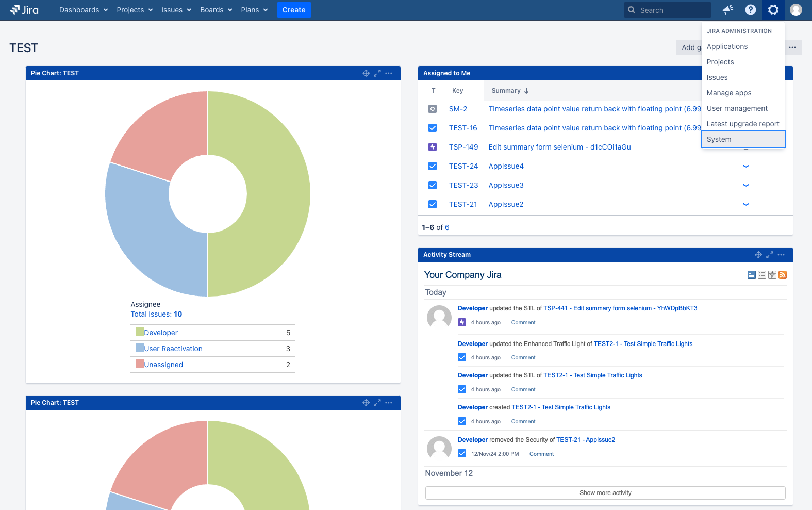Choose Manage apps from administration menu
Screen dimensions: 812x510
click(729, 93)
